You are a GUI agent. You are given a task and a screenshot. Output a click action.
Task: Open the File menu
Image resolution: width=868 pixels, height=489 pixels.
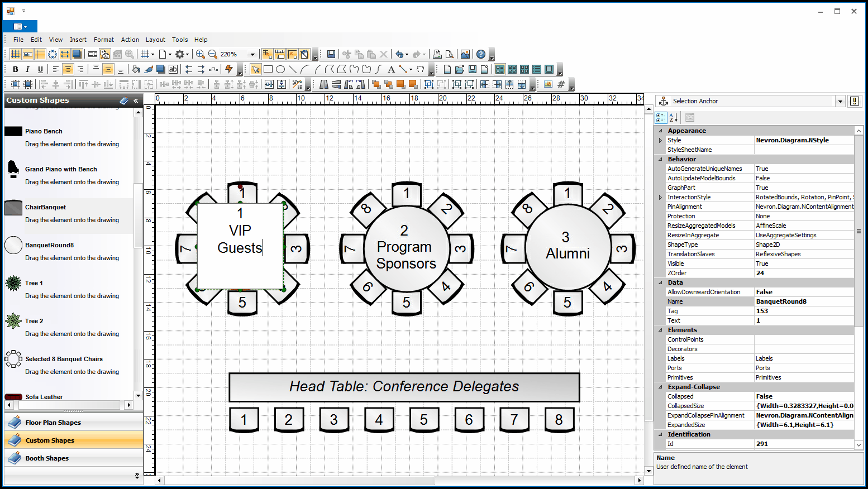18,40
